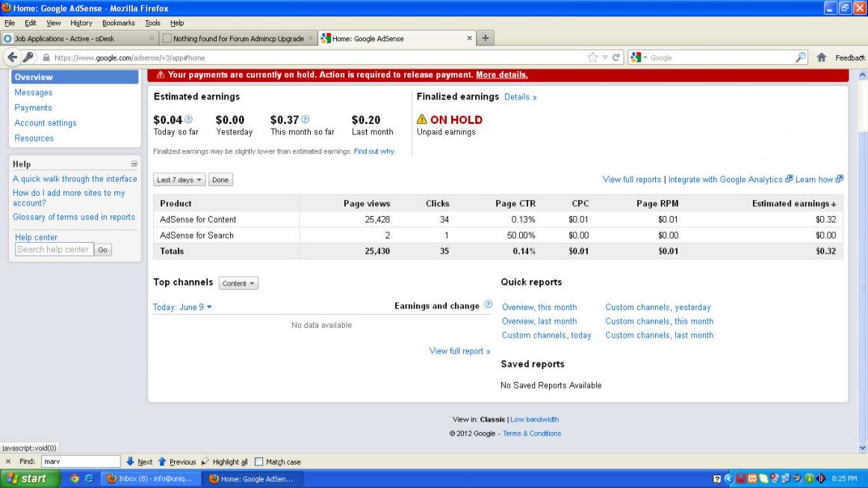Click Details link beside Finalized earnings
The height and width of the screenshot is (488, 868).
pyautogui.click(x=520, y=97)
